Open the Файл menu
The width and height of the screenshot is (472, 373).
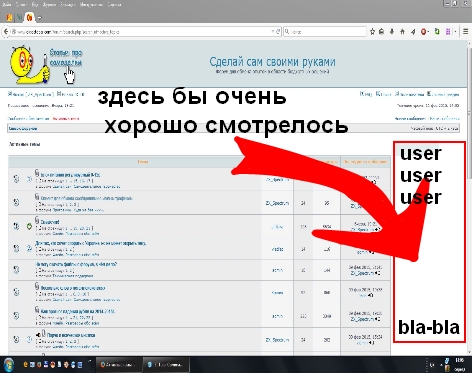7,5
